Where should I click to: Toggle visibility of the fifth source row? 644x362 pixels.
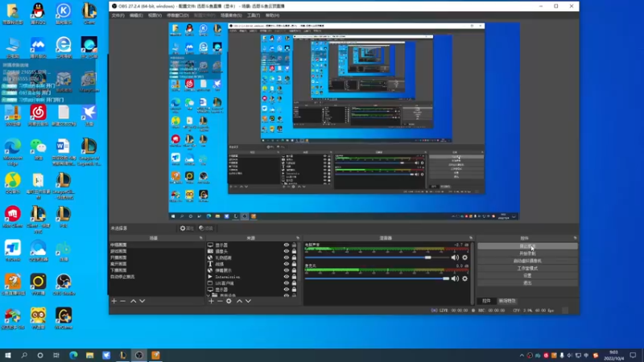tap(287, 270)
